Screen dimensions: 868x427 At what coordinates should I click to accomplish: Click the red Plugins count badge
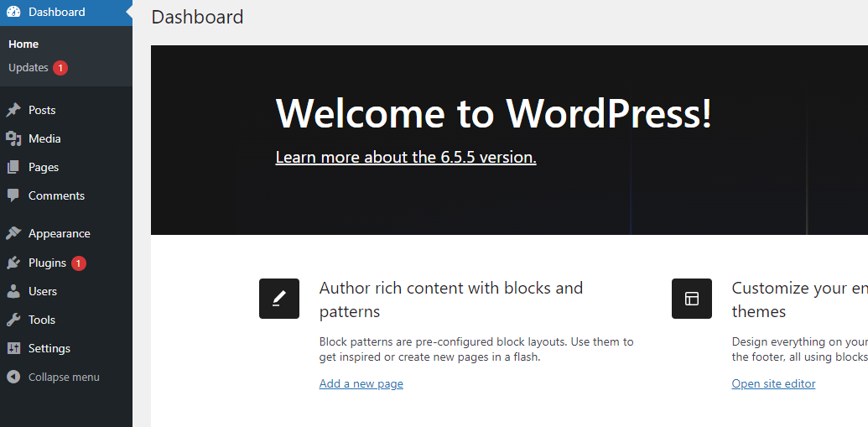click(x=79, y=263)
